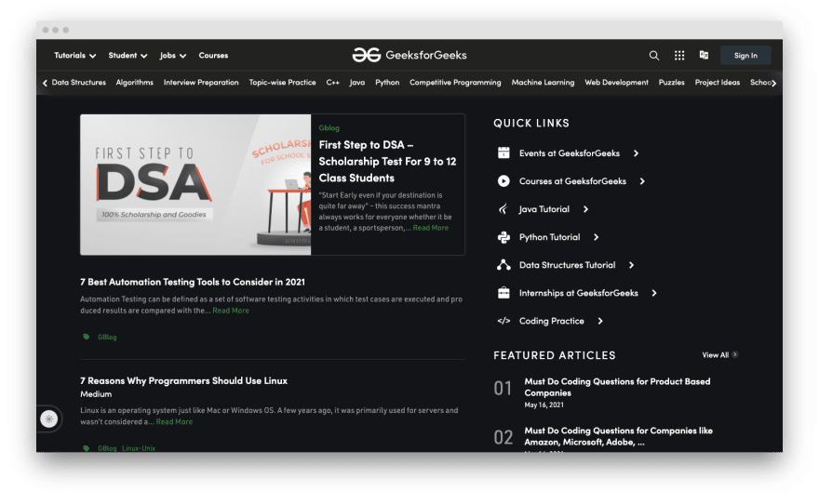
Task: Click the chevron after Data Structures Tutorial
Action: (632, 265)
